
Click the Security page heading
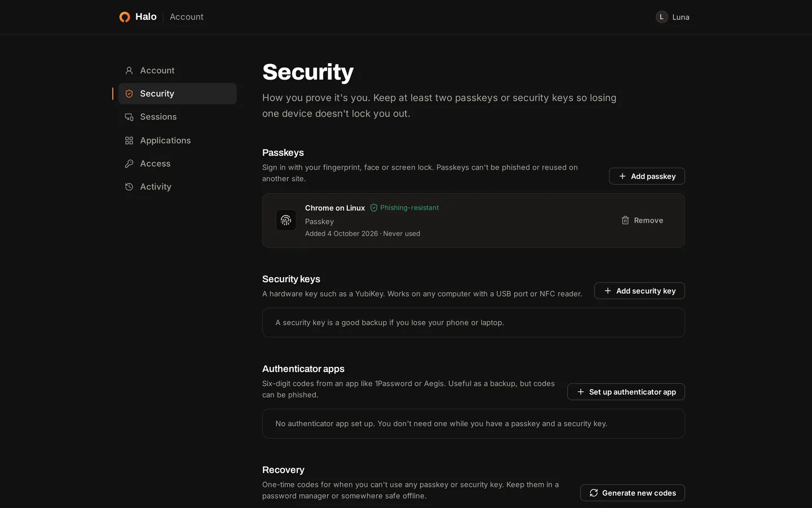click(308, 72)
